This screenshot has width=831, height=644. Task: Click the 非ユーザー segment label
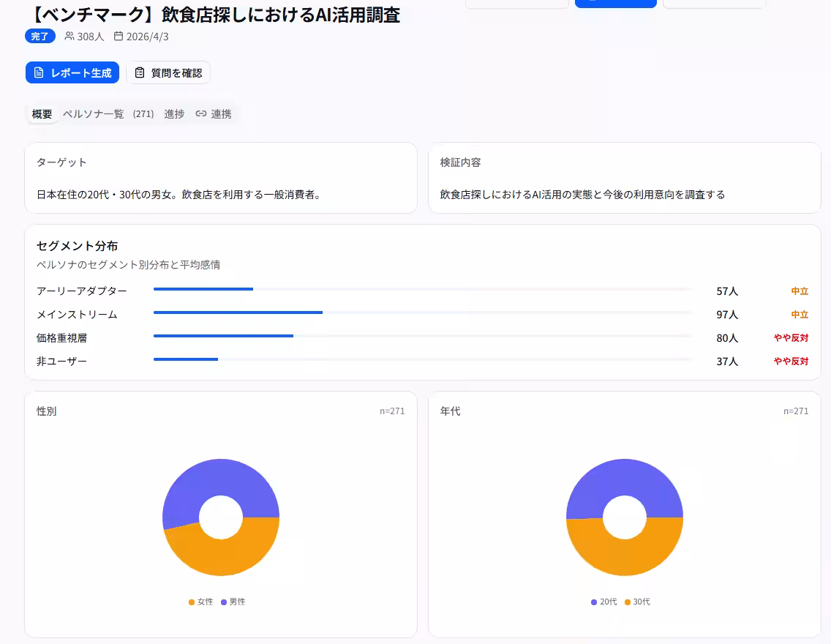(x=61, y=361)
